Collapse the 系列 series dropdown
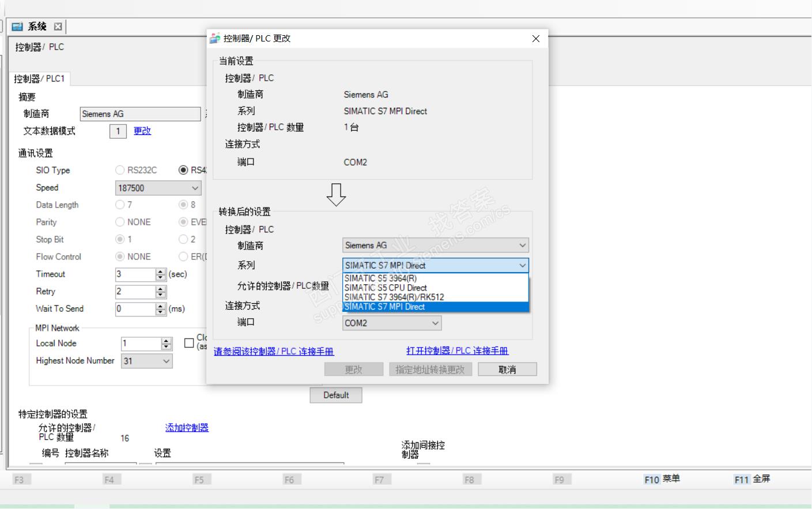The width and height of the screenshot is (812, 509). (x=523, y=265)
